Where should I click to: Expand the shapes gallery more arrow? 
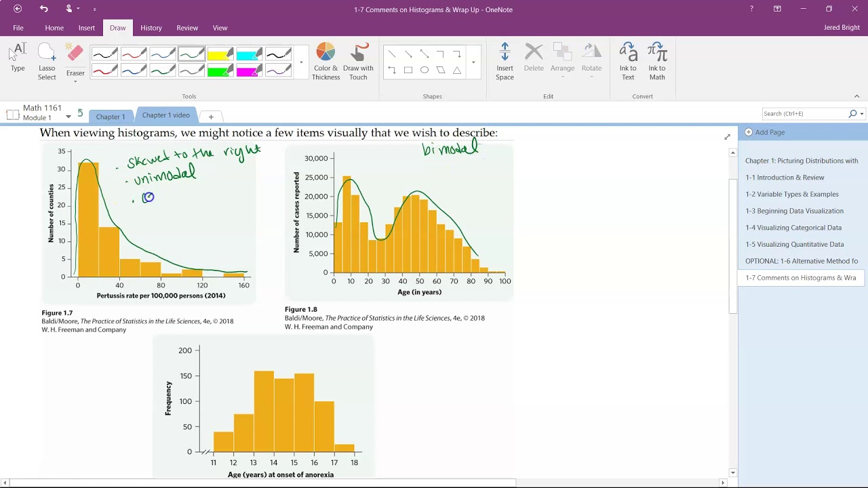[473, 62]
